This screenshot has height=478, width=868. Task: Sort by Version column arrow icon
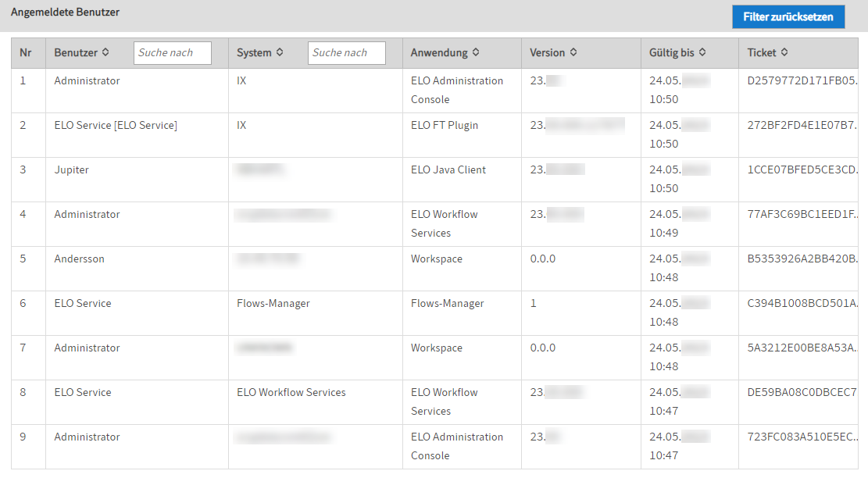[x=573, y=52]
